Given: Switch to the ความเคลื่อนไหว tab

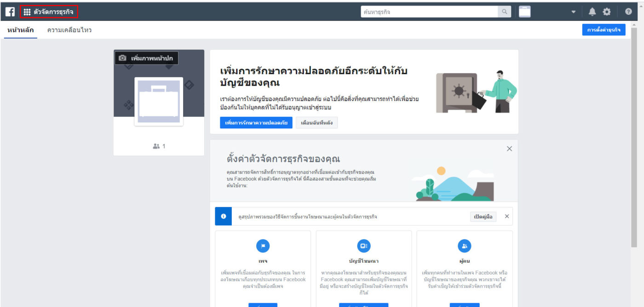Looking at the screenshot, I should pos(69,30).
